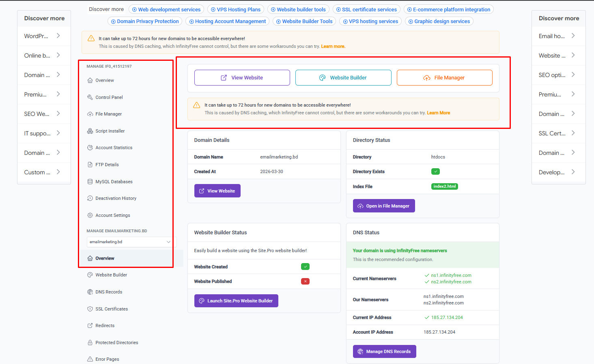Open the emailmarketing.bd domain dropdown
The image size is (594, 364).
pos(129,242)
